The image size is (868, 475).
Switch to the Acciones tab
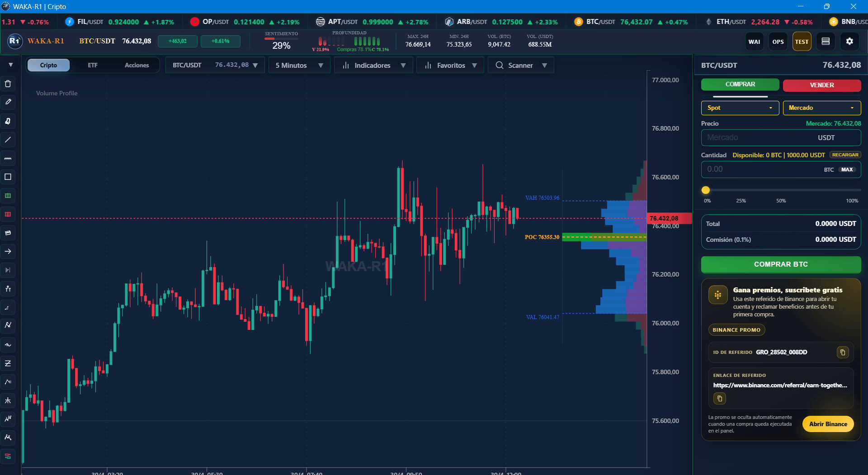coord(137,65)
